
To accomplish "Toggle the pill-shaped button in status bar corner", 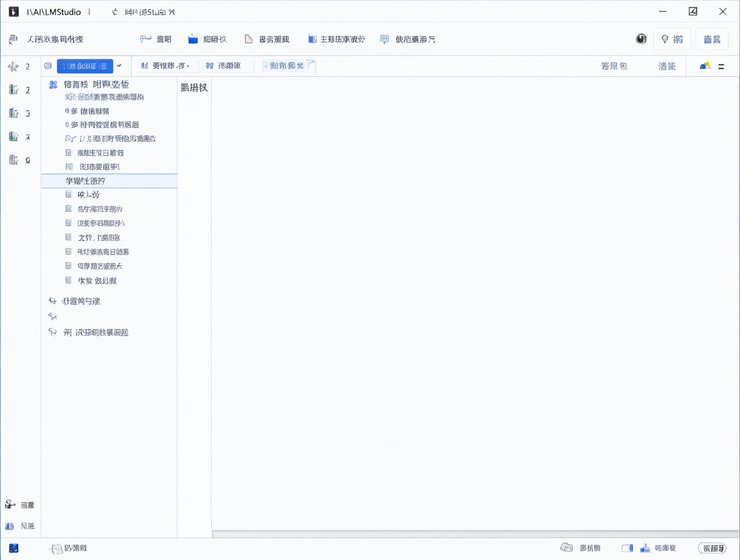I will point(712,548).
